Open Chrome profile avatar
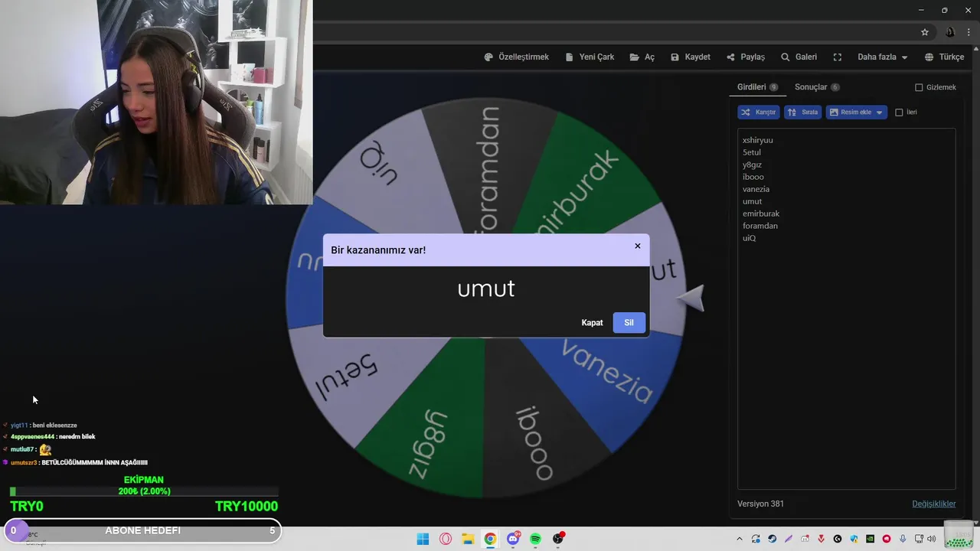 [950, 32]
